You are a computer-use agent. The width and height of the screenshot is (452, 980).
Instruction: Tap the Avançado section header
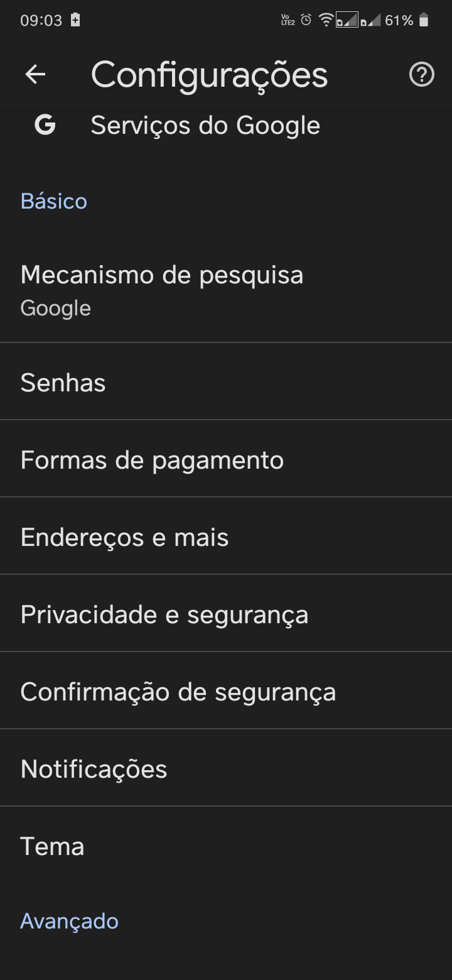69,921
